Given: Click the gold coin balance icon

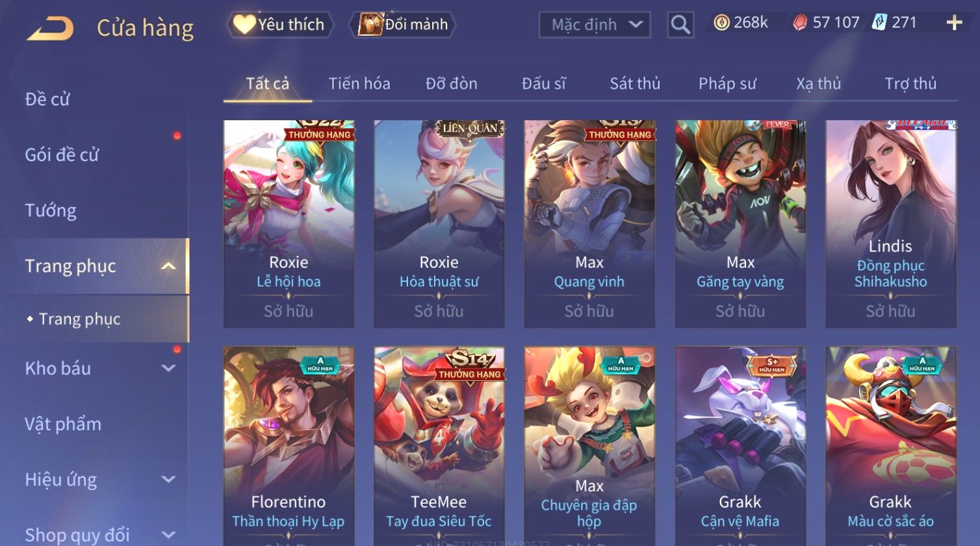Looking at the screenshot, I should 721,23.
